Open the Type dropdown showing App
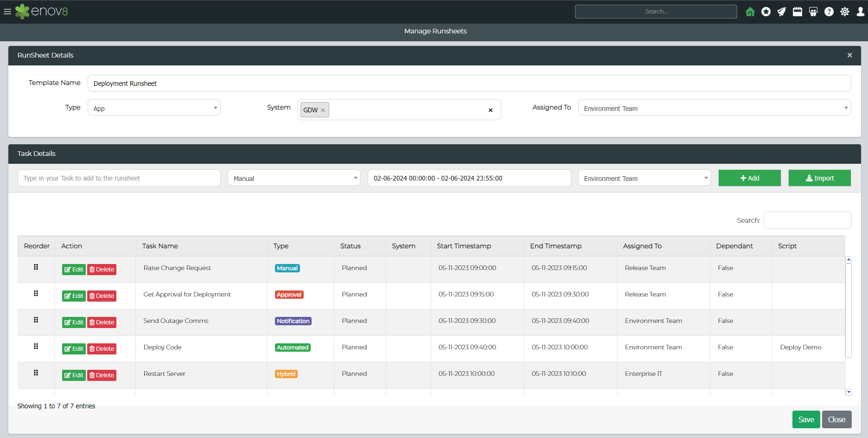Image resolution: width=868 pixels, height=438 pixels. 154,108
